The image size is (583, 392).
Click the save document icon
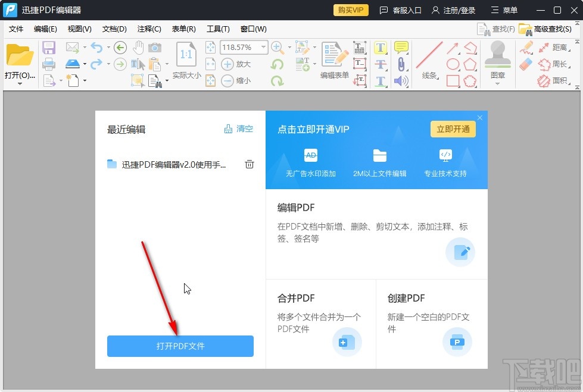pyautogui.click(x=49, y=47)
